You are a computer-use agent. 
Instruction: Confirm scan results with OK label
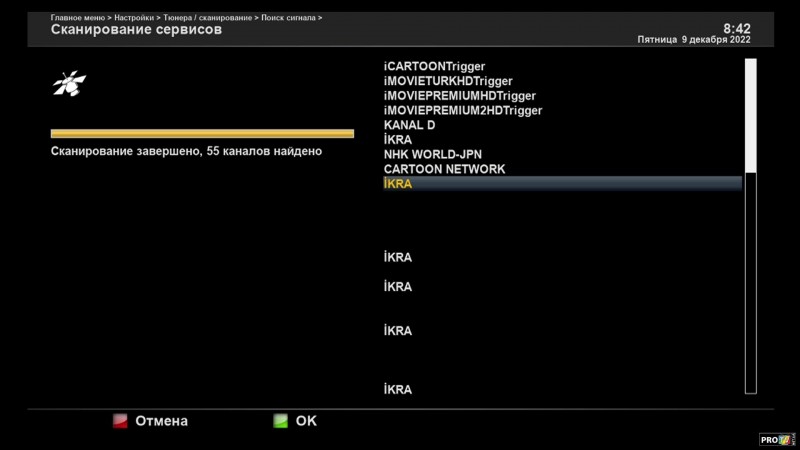(306, 421)
